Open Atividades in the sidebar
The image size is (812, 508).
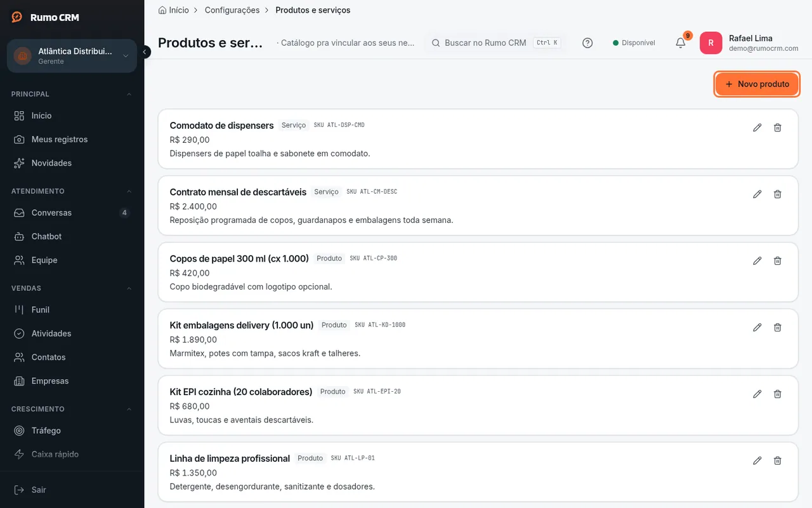72,333
